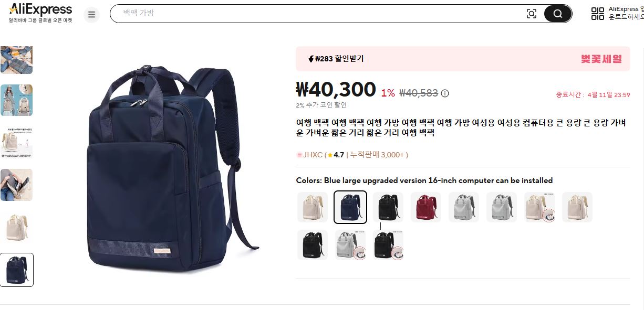Click the image search camera icon
644x310 pixels.
tap(532, 14)
